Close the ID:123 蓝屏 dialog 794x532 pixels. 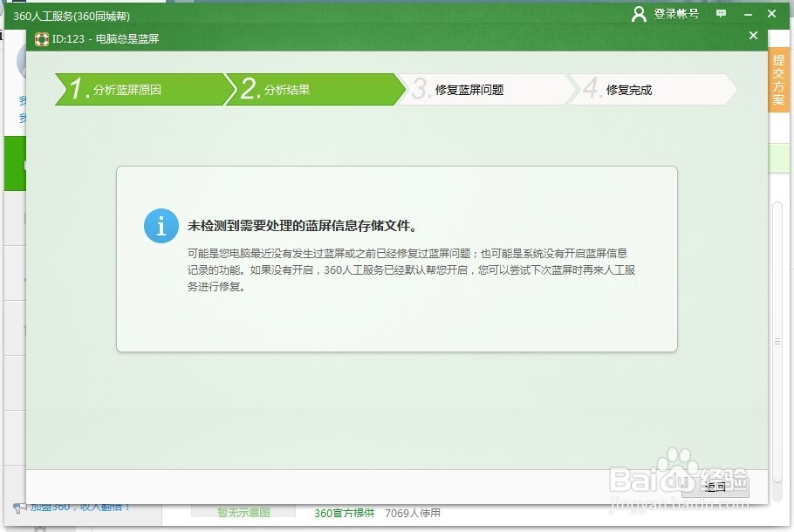753,36
